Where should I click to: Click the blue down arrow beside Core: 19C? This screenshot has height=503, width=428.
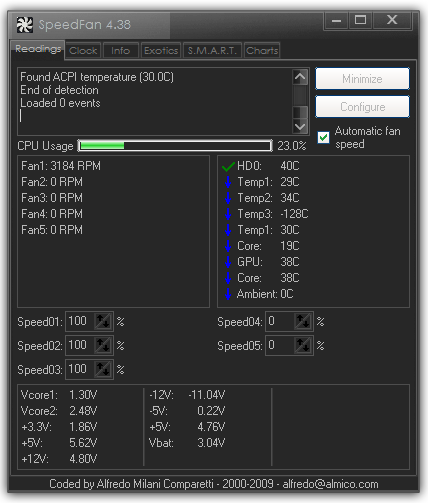pos(228,246)
